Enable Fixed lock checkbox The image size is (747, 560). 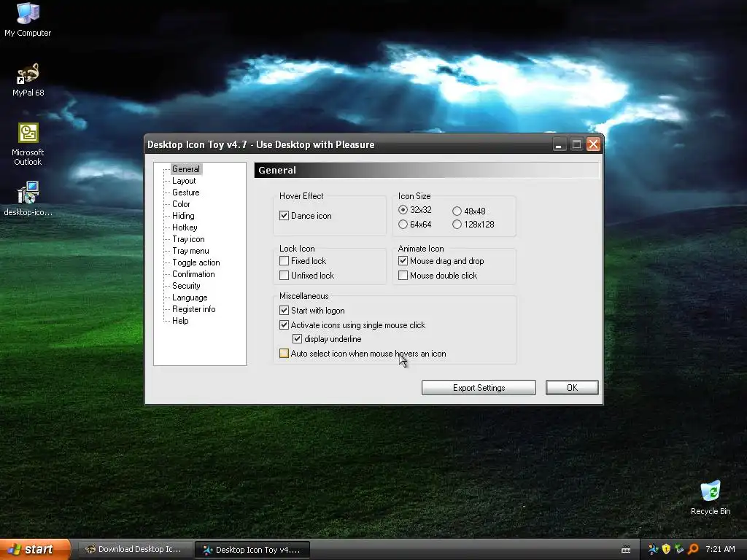click(x=284, y=261)
